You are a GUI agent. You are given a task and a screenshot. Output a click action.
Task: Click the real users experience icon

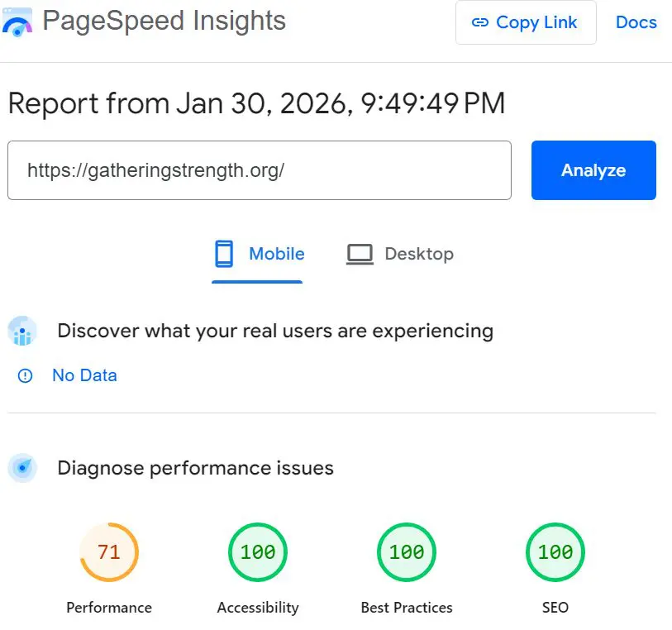point(22,332)
